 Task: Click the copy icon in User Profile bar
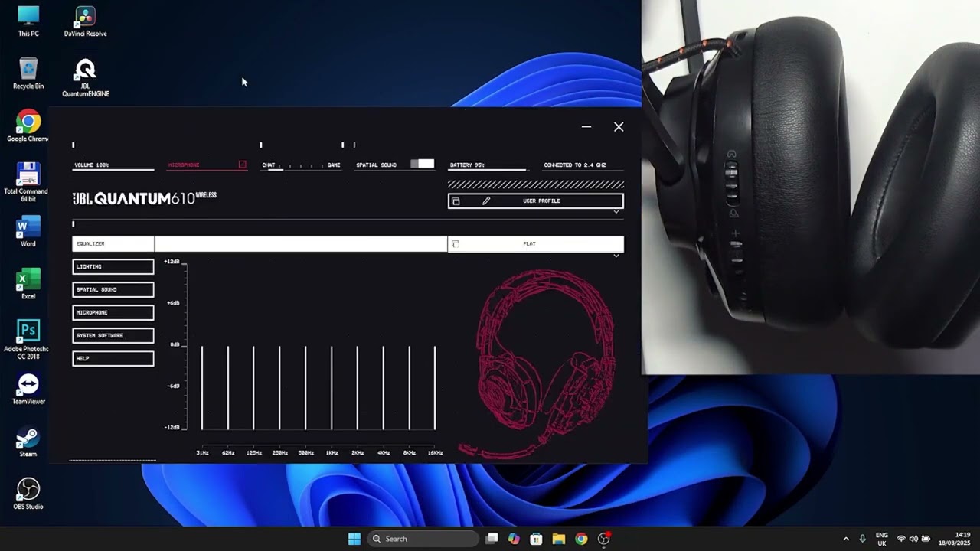coord(456,201)
